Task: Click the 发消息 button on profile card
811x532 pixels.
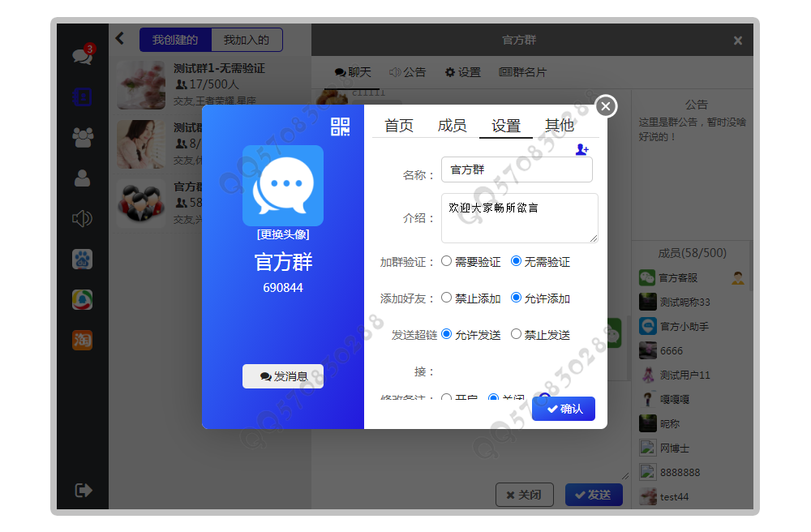Action: (282, 376)
